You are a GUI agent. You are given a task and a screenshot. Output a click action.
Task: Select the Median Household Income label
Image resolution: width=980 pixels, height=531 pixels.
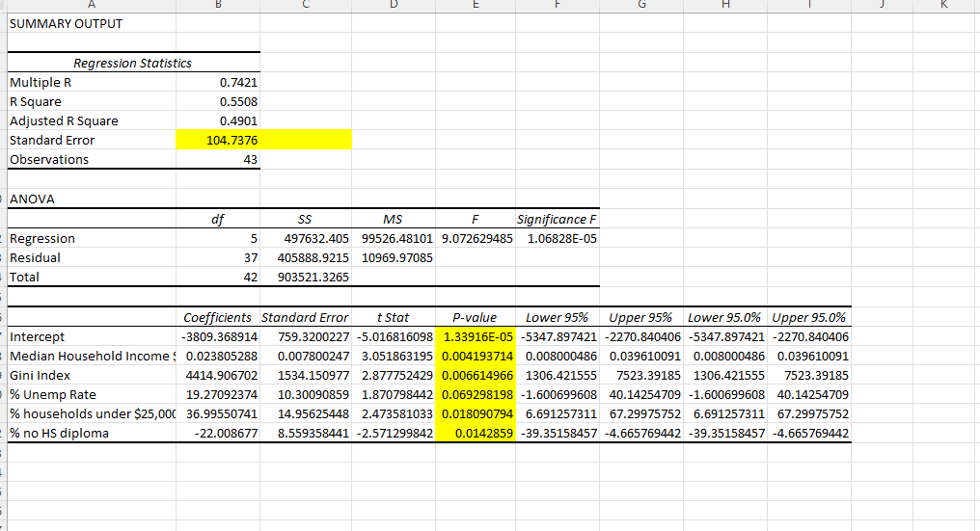click(92, 356)
